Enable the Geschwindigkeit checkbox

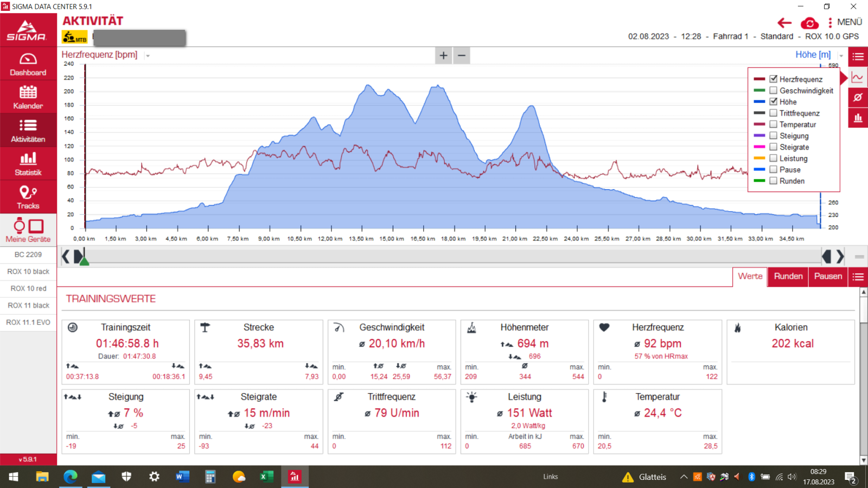coord(774,91)
